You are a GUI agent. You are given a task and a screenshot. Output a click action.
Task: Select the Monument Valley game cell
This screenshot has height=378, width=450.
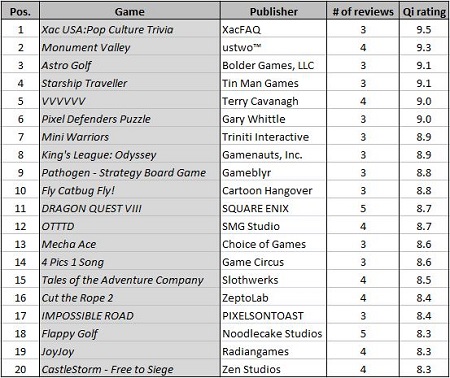(130, 47)
